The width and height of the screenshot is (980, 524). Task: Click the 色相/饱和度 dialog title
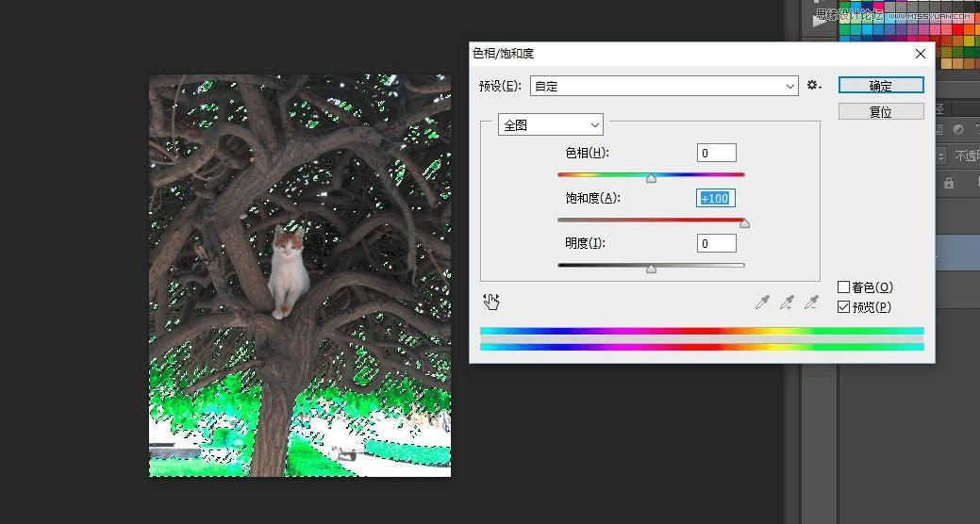[x=503, y=54]
